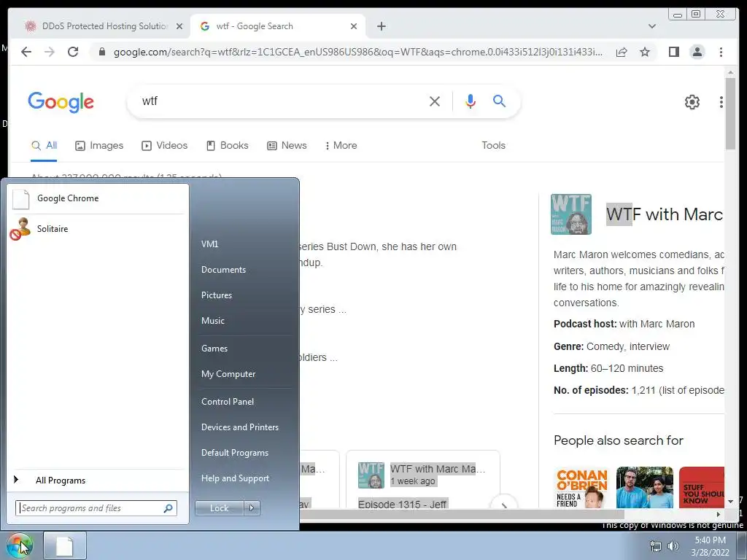The width and height of the screenshot is (747, 560).
Task: Click the horizontal page scrollbar thumb
Action: point(461,514)
